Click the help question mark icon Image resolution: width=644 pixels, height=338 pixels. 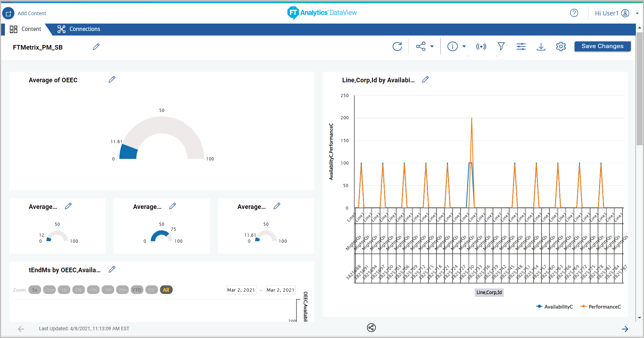(x=574, y=13)
